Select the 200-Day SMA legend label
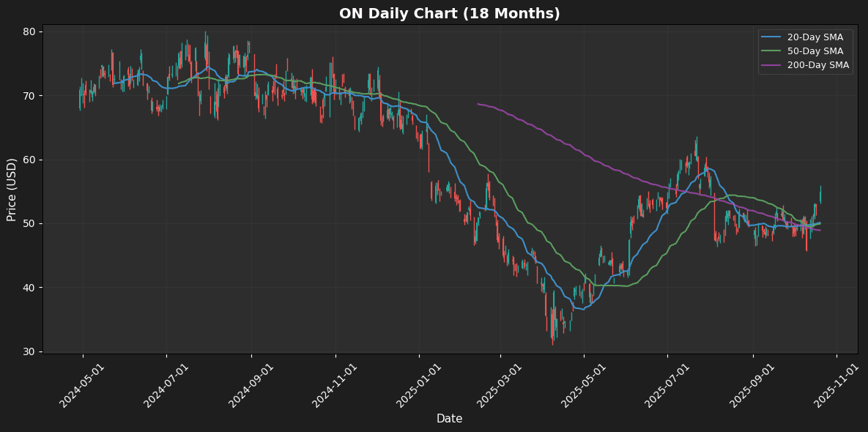Image resolution: width=868 pixels, height=432 pixels. [817, 65]
